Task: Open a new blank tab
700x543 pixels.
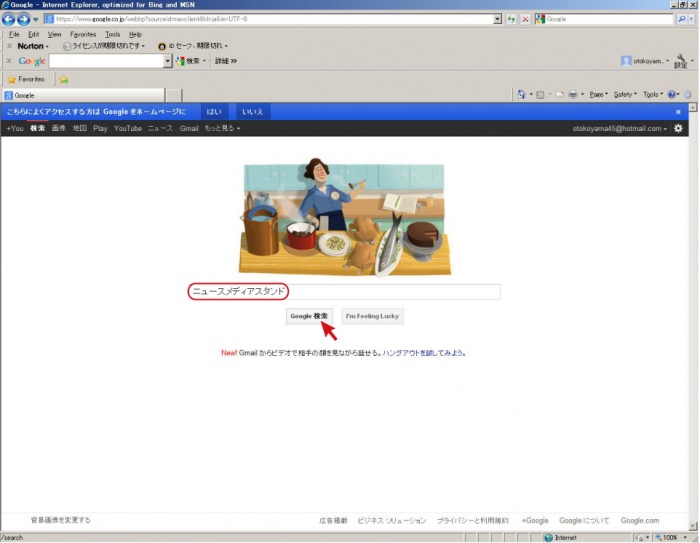Action: tap(174, 96)
